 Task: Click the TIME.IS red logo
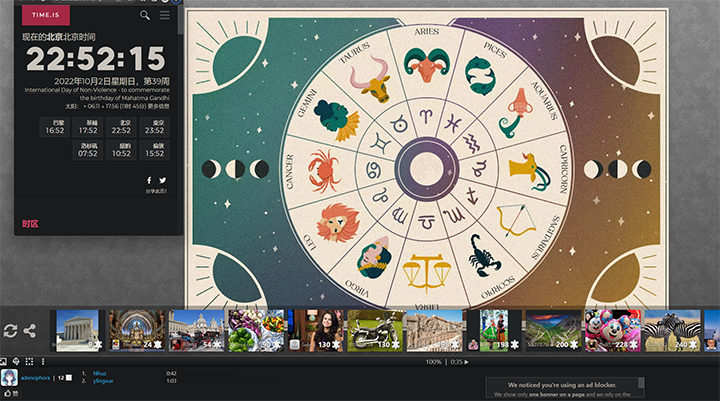[x=46, y=15]
